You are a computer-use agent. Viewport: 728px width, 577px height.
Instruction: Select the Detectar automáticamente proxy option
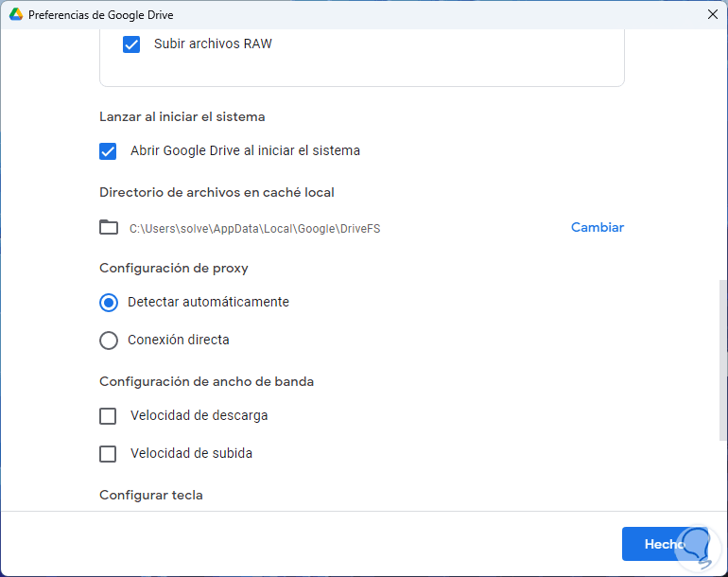[x=109, y=303]
